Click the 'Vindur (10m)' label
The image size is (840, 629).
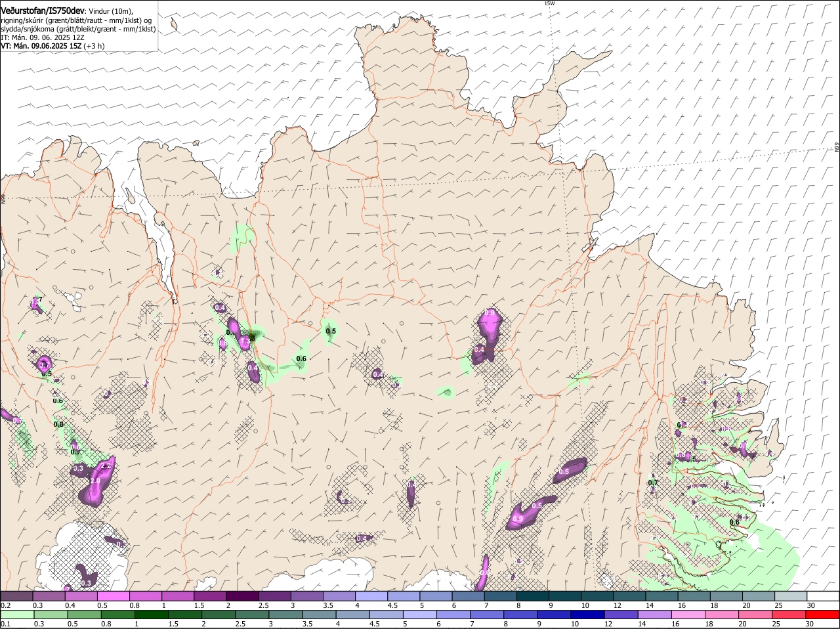click(x=111, y=11)
